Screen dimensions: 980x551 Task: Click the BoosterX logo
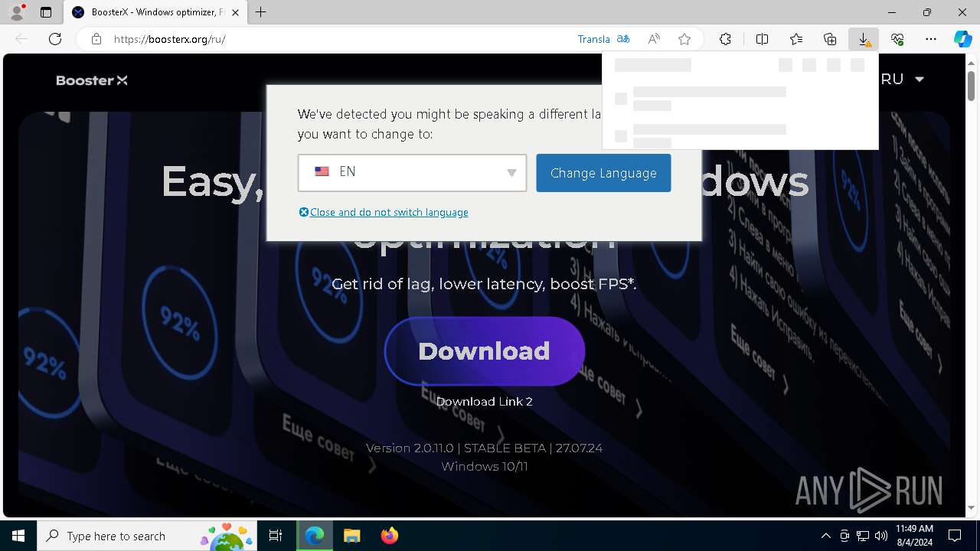[x=92, y=80]
